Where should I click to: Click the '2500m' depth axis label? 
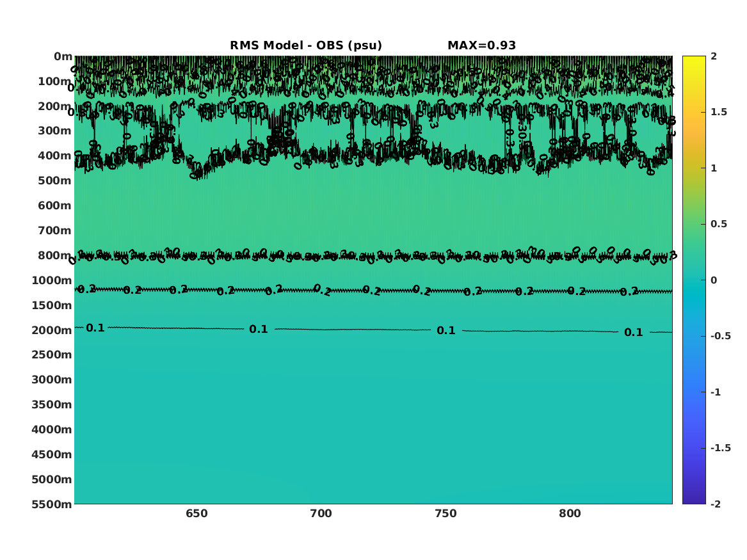[52, 355]
